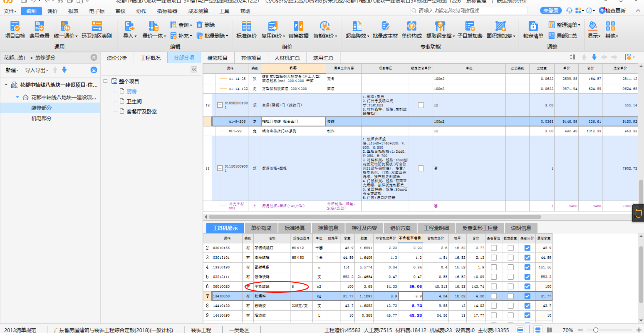Toggle 锁定综合单价 checkbox for row 12
644x333 pixels.
coord(421,105)
